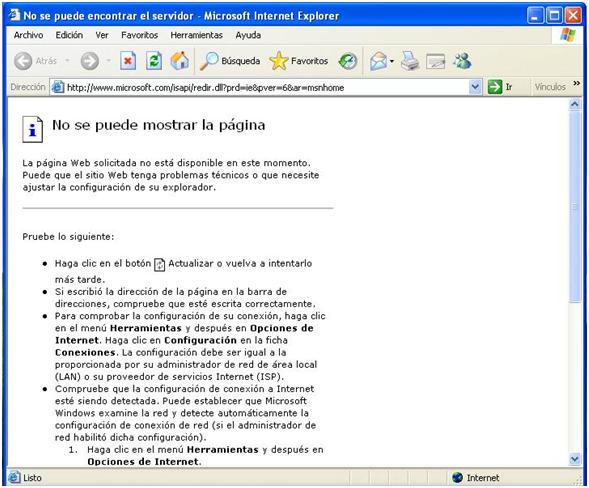Open the Edición menu
The width and height of the screenshot is (589, 488).
[x=69, y=35]
